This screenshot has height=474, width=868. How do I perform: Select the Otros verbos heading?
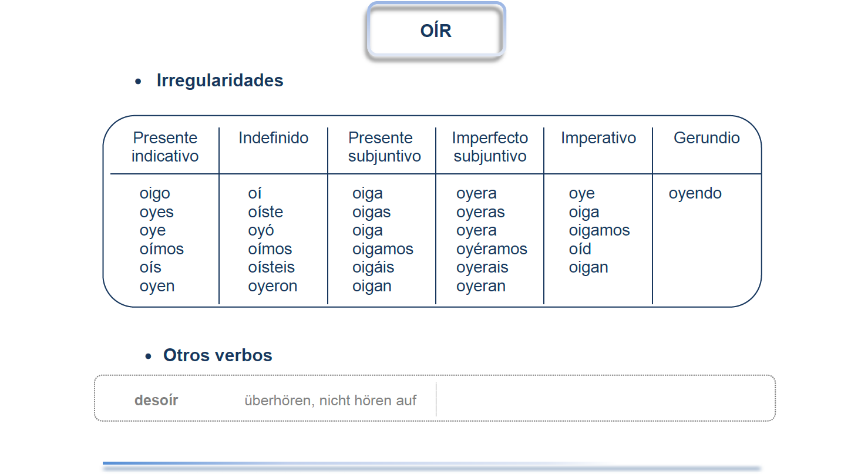tap(217, 355)
